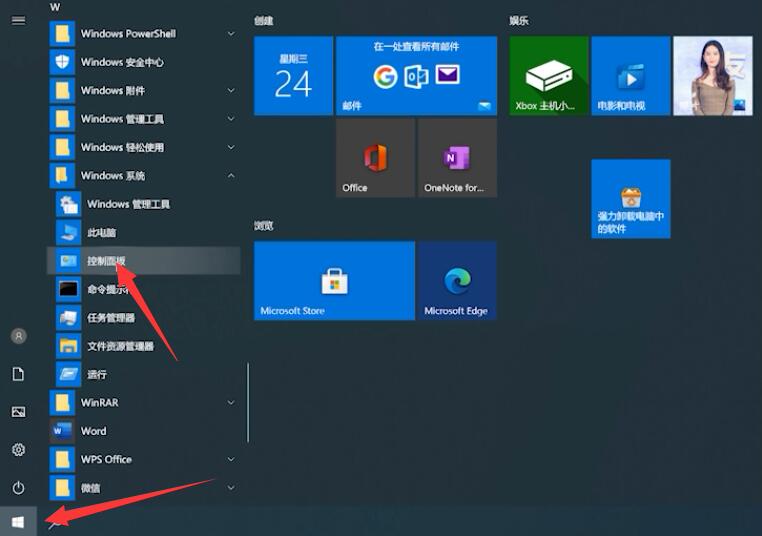This screenshot has width=762, height=536.
Task: Expand the Windows PowerShell folder
Action: click(144, 34)
